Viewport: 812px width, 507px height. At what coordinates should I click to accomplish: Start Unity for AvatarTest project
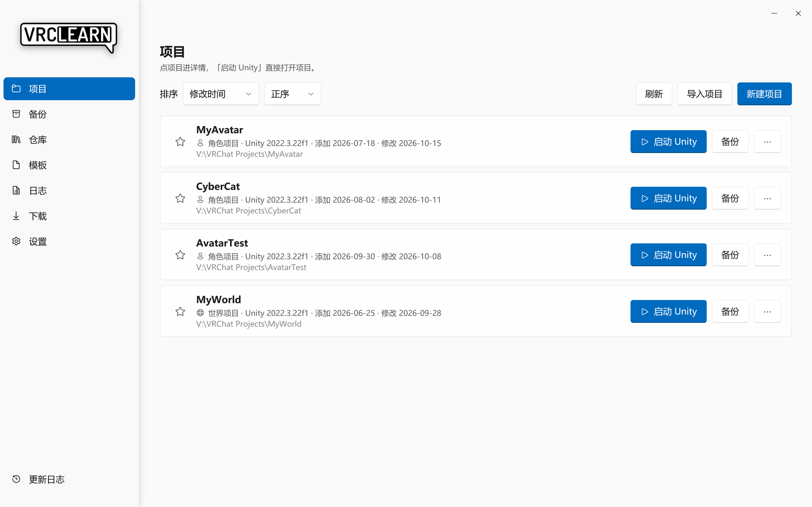[x=668, y=255]
